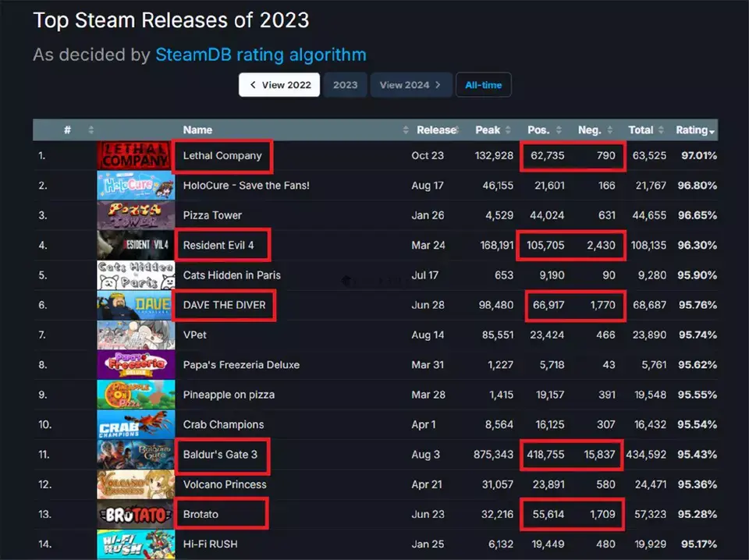Select DAVE THE DIVER positive count 66,917

coord(548,305)
